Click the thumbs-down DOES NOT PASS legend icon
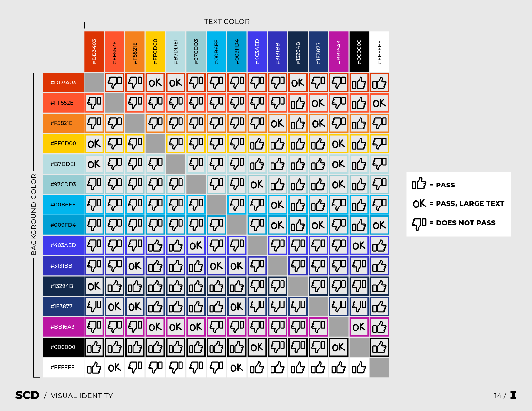The image size is (532, 411). point(419,223)
